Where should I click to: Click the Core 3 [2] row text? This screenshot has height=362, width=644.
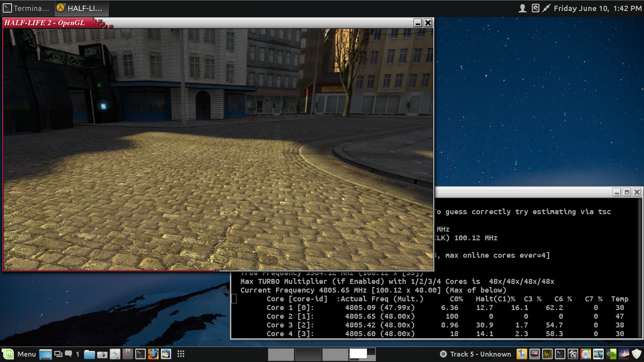445,325
